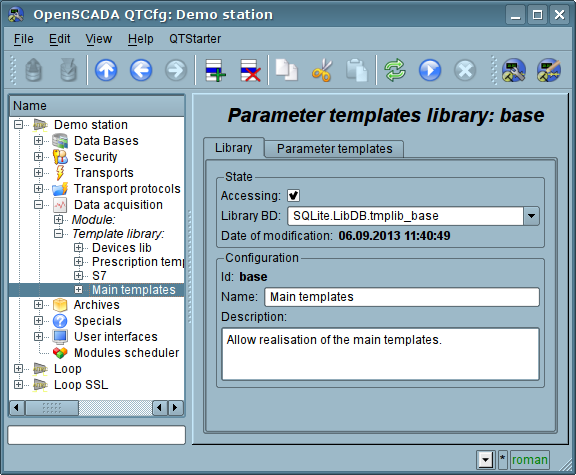Click the tree scrollbar left arrow at the far left
Image resolution: width=576 pixels, height=475 pixels.
click(17, 408)
